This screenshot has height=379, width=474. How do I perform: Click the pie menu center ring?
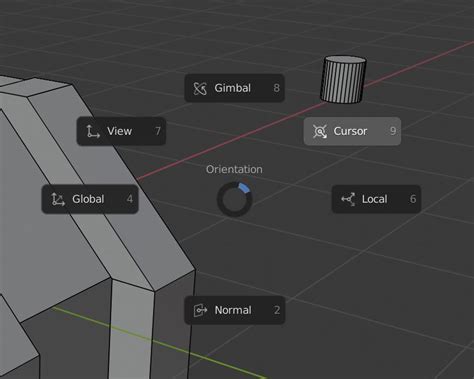(234, 199)
